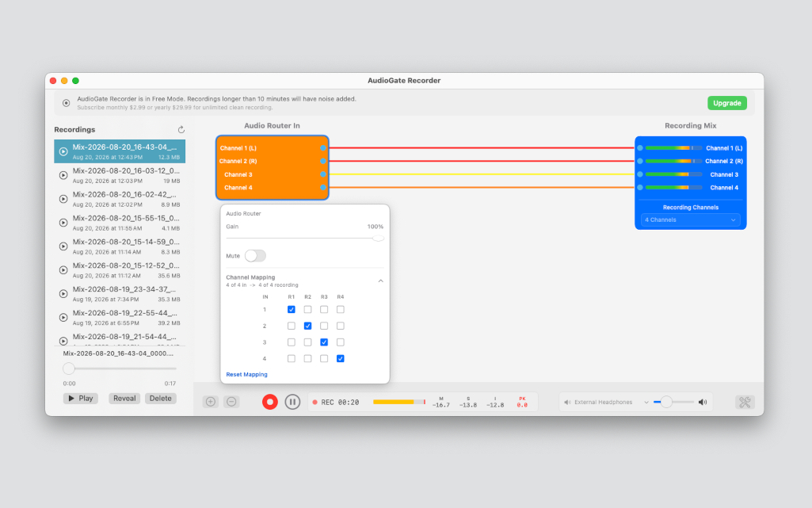Play icon for Mix-2026-08-19_23-34-37 recording
Viewport: 812px width, 508px height.
(x=63, y=293)
